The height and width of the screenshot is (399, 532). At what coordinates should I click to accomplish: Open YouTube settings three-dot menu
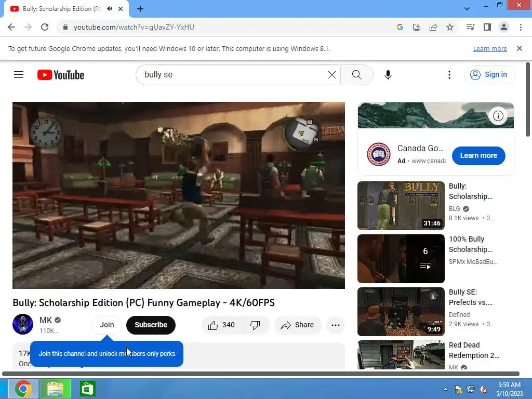(449, 75)
